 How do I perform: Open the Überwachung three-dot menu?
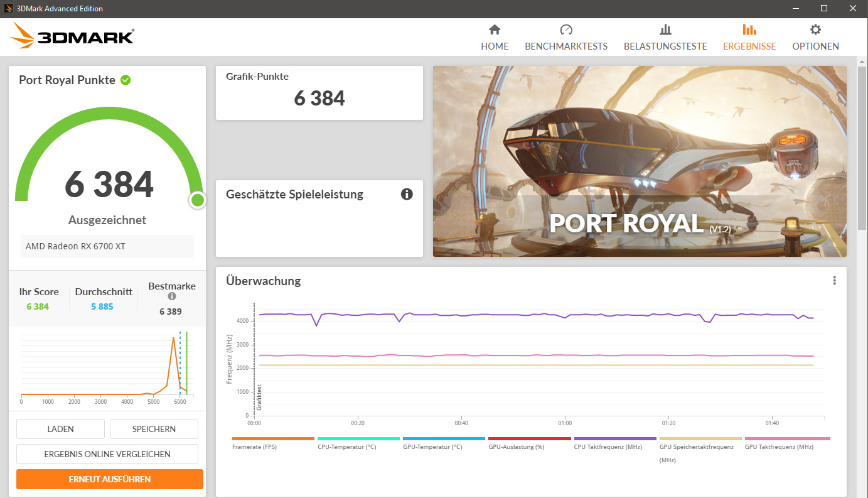(834, 281)
